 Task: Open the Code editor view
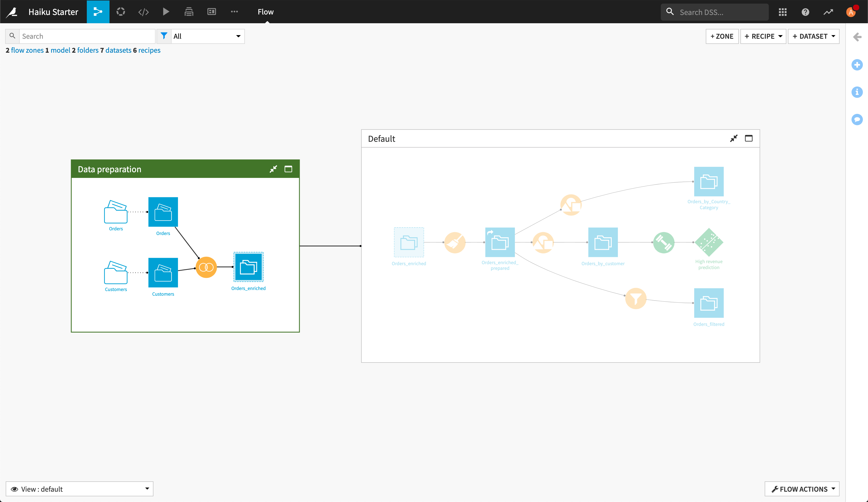[x=143, y=11]
